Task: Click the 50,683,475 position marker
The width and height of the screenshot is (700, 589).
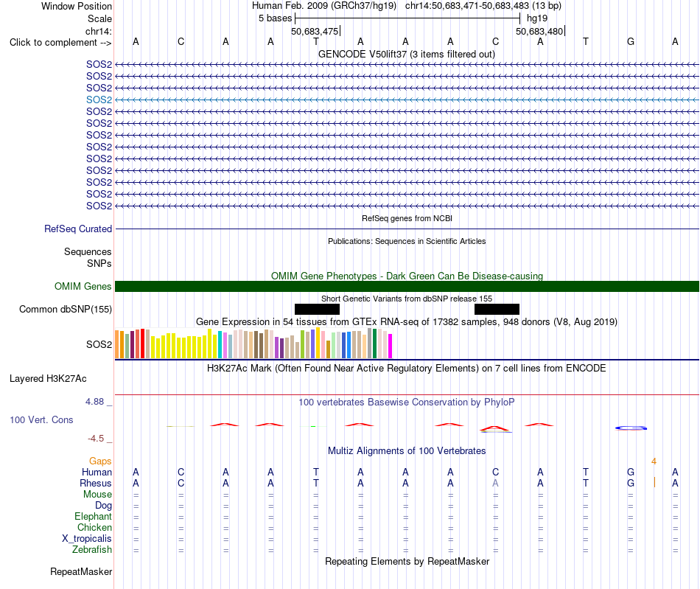Action: click(315, 31)
